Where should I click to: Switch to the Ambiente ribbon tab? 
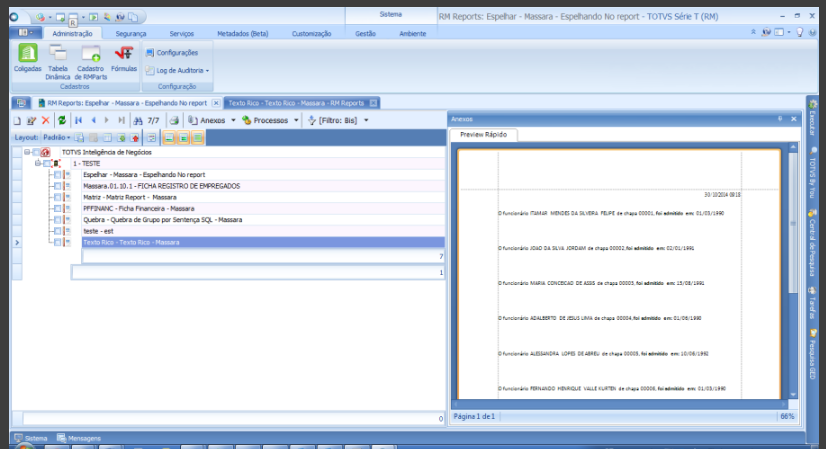[412, 33]
